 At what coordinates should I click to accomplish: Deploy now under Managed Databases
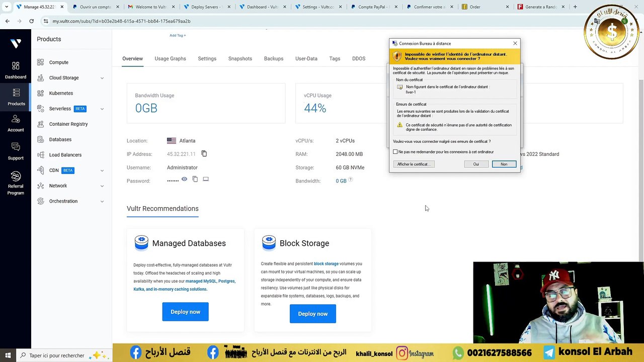[185, 312]
